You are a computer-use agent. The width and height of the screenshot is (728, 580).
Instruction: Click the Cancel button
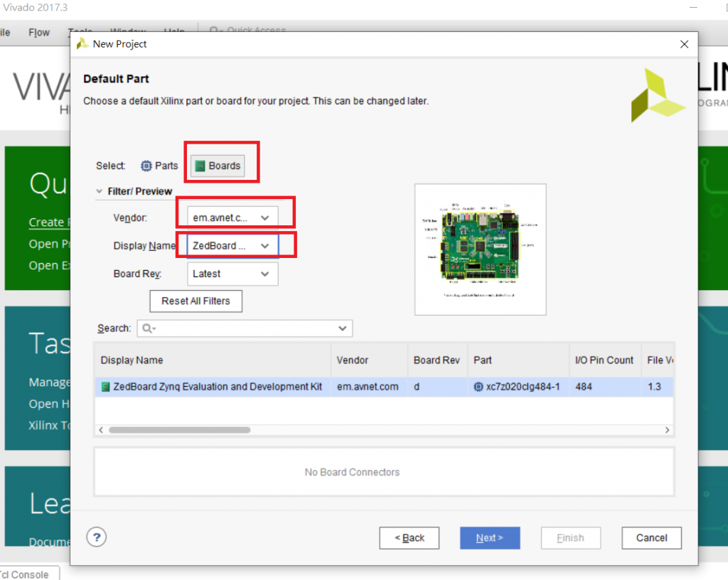[x=651, y=538]
